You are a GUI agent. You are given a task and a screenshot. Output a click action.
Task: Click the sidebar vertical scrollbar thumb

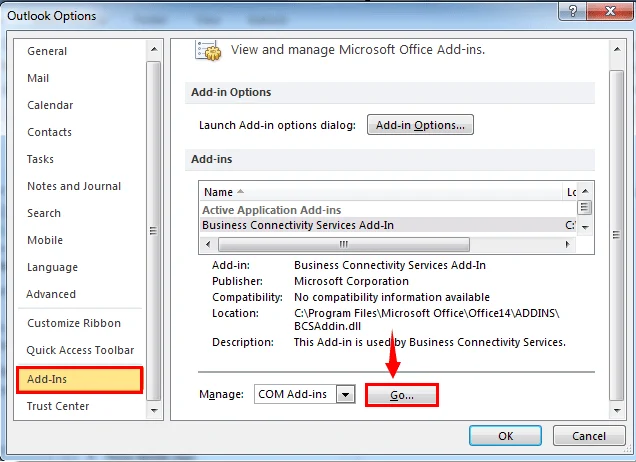pos(153,231)
